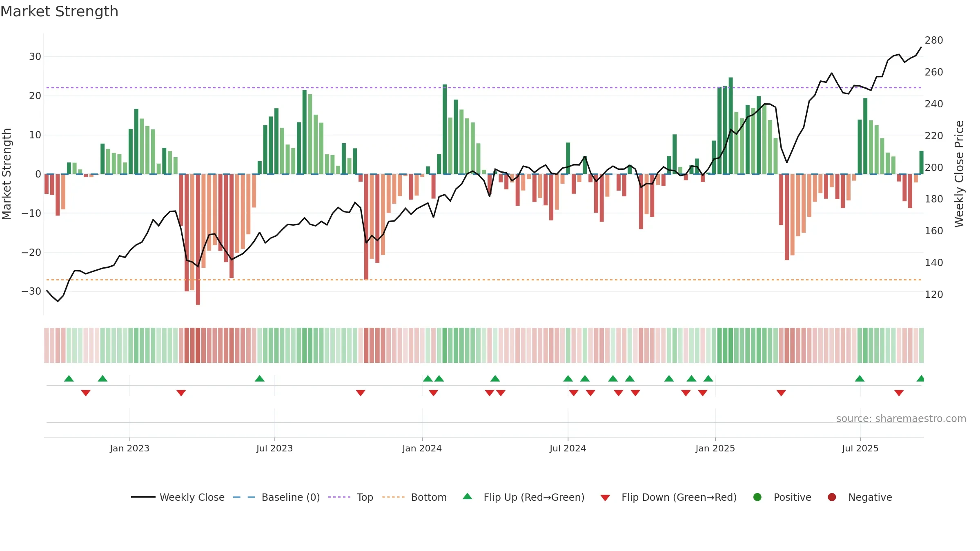
Task: Toggle the Baseline (0) legend entry
Action: point(276,497)
